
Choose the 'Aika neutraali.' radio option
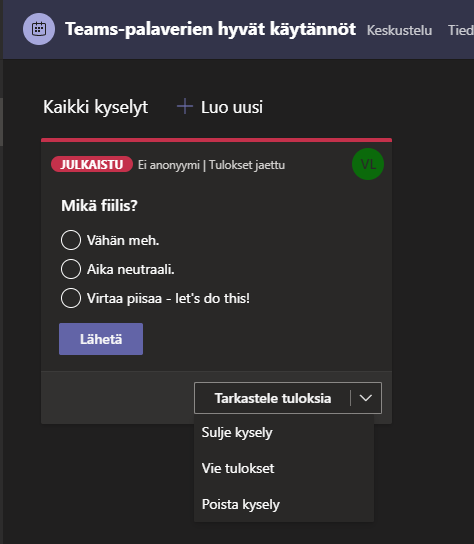71,269
